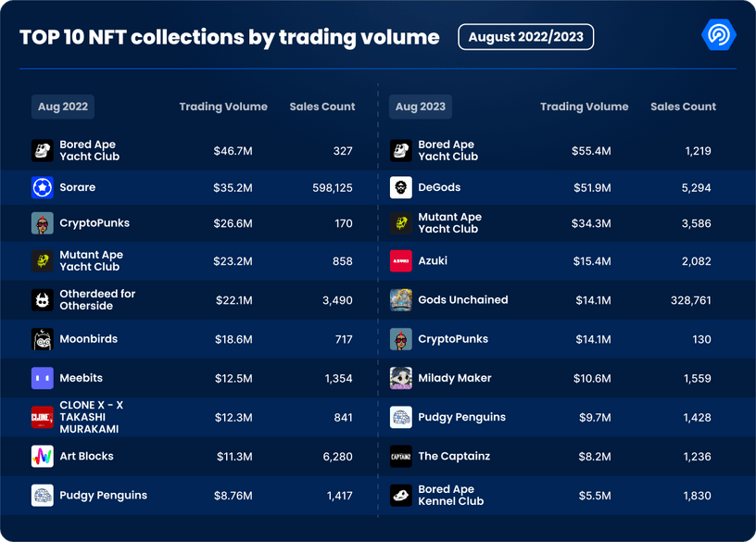
Task: Click the Art Blocks colorful icon
Action: tap(43, 456)
